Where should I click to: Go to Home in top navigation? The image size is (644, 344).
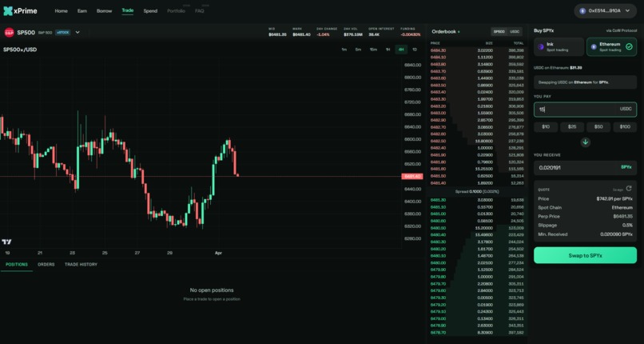(x=62, y=11)
